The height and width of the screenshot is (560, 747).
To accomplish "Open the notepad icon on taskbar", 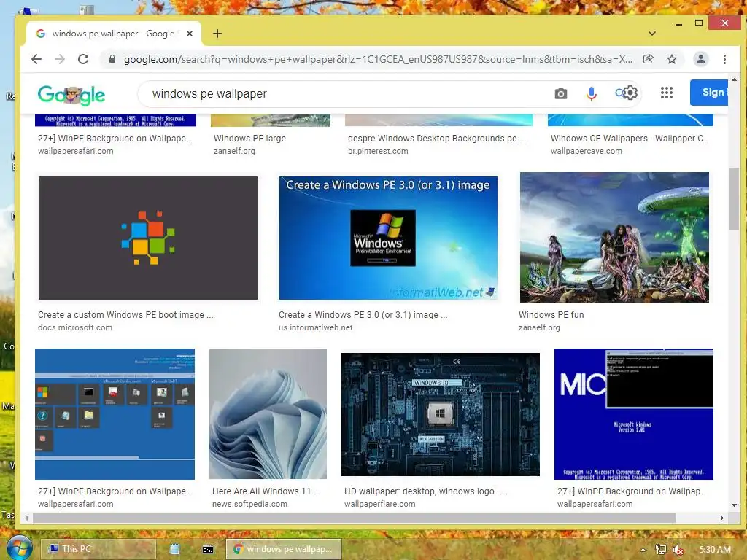I will [175, 549].
